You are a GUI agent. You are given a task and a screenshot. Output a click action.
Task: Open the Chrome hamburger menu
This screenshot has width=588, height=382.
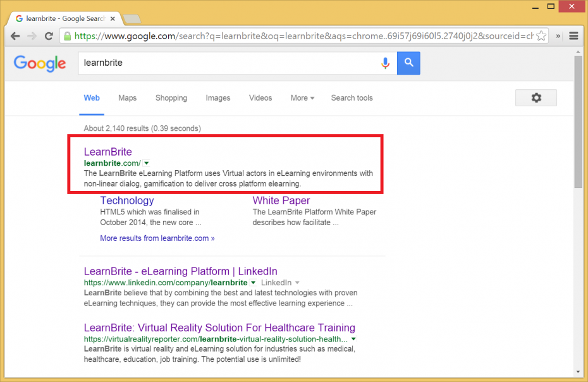(573, 36)
